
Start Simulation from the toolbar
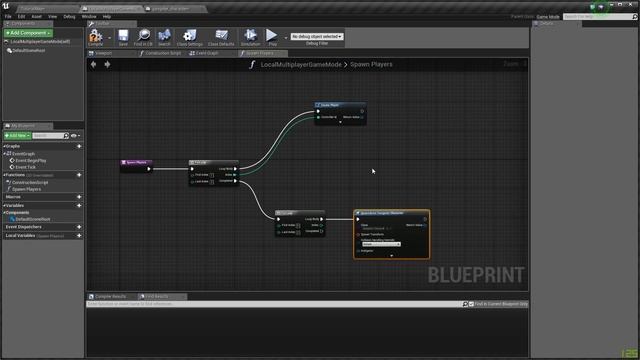[250, 37]
